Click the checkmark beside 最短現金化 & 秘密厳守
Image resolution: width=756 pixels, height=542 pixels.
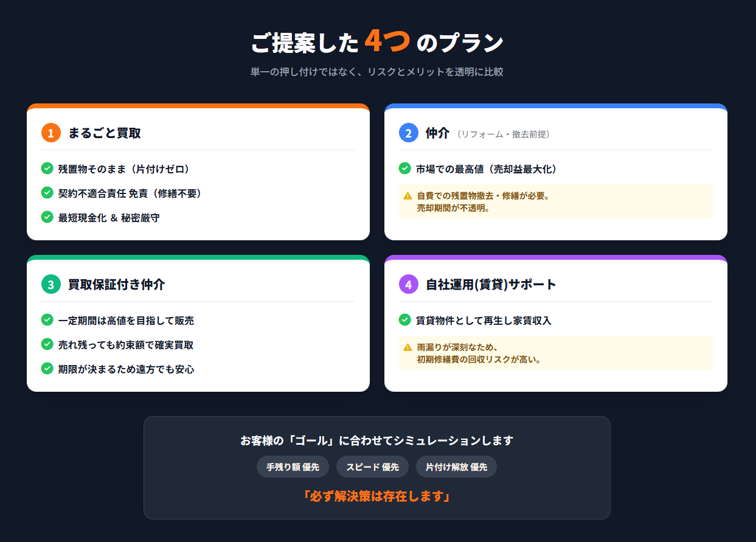tap(47, 217)
